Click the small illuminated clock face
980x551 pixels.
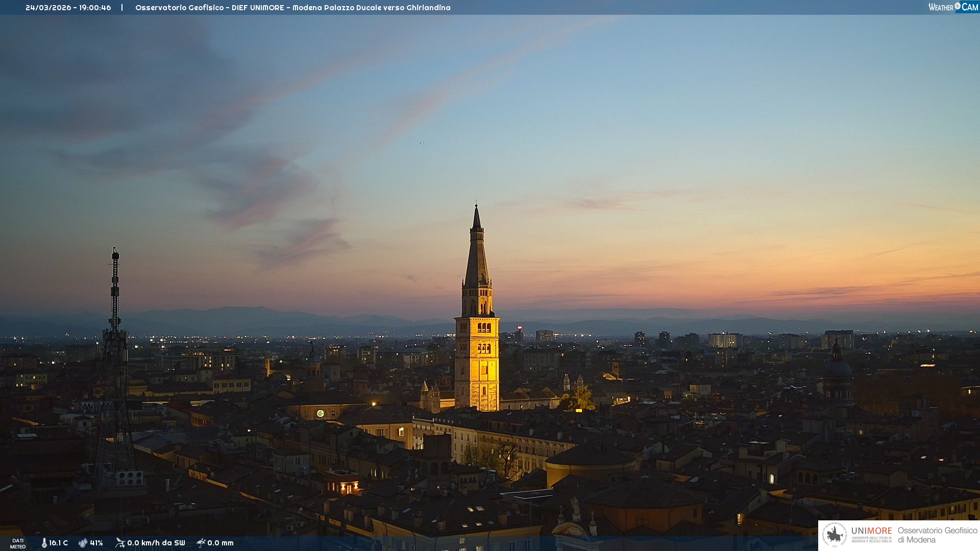[x=320, y=413]
